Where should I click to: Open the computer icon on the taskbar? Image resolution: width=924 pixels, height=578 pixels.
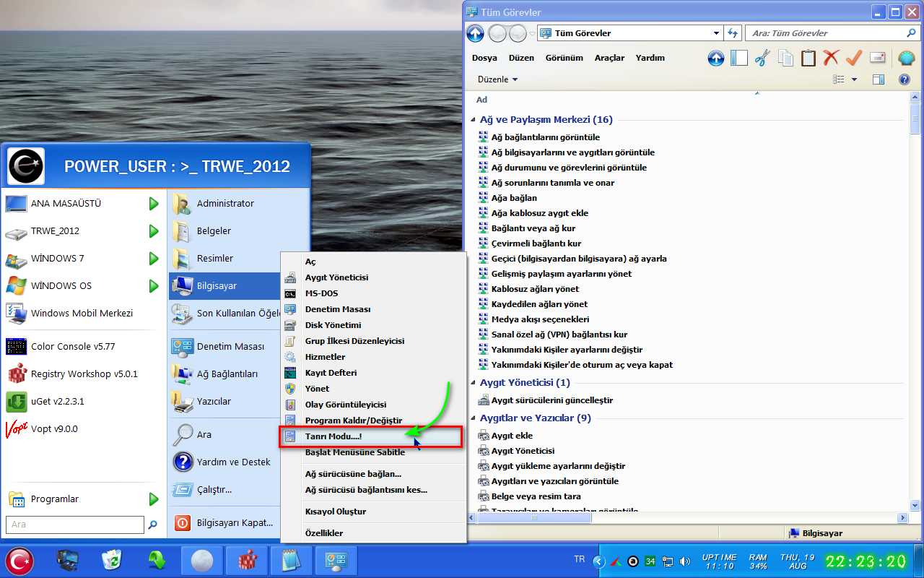point(69,561)
